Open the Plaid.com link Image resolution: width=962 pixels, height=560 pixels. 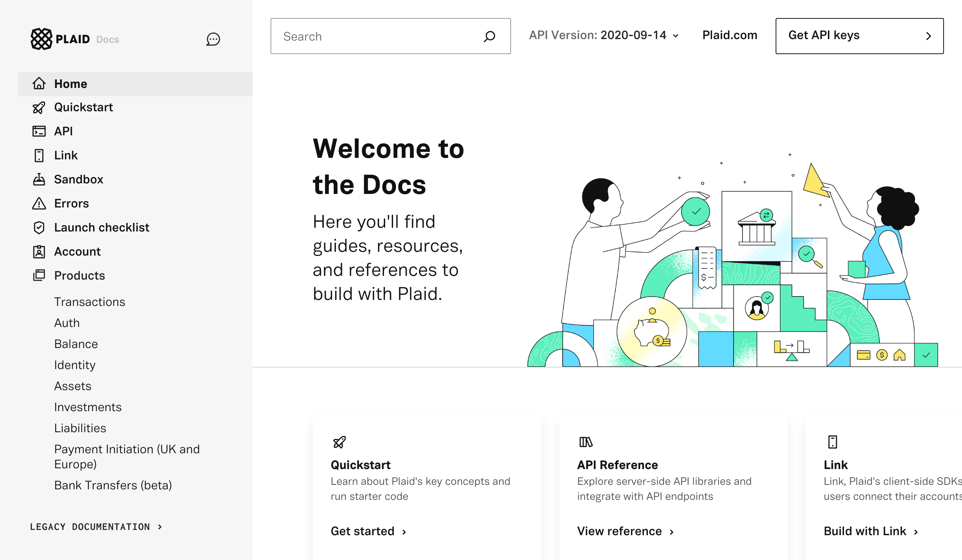click(729, 35)
